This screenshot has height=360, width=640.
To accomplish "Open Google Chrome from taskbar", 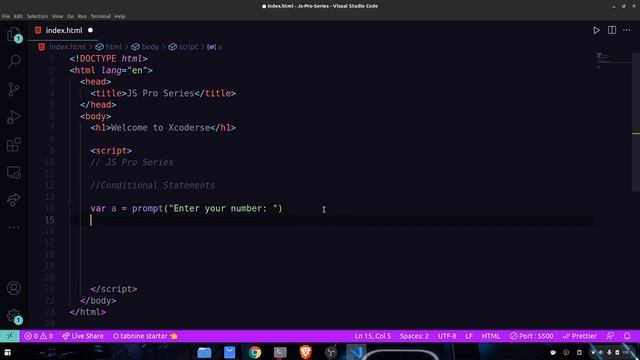I will [255, 352].
